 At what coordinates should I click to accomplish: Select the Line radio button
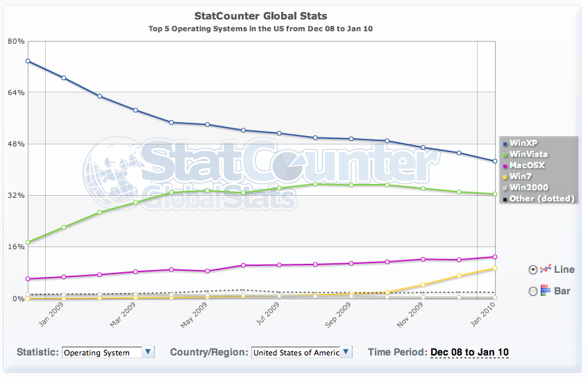tap(533, 269)
